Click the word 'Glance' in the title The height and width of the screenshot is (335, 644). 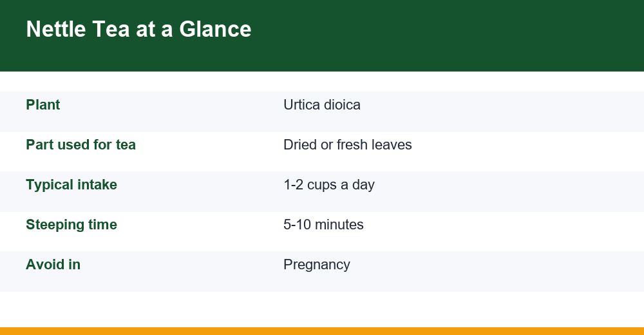tap(215, 29)
